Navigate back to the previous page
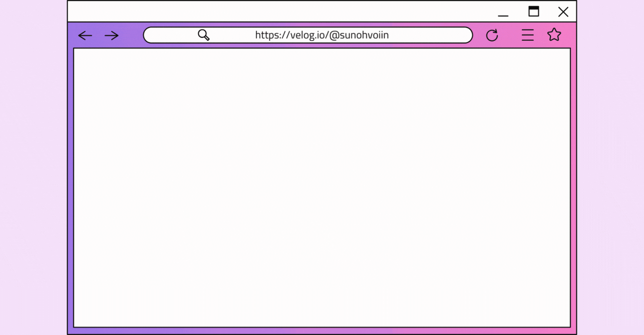644x335 pixels. click(x=85, y=35)
